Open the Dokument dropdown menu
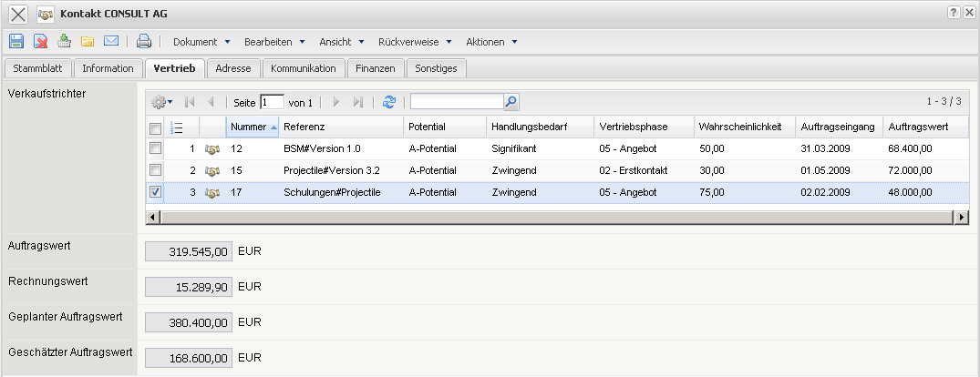This screenshot has height=377, width=980. coord(201,42)
